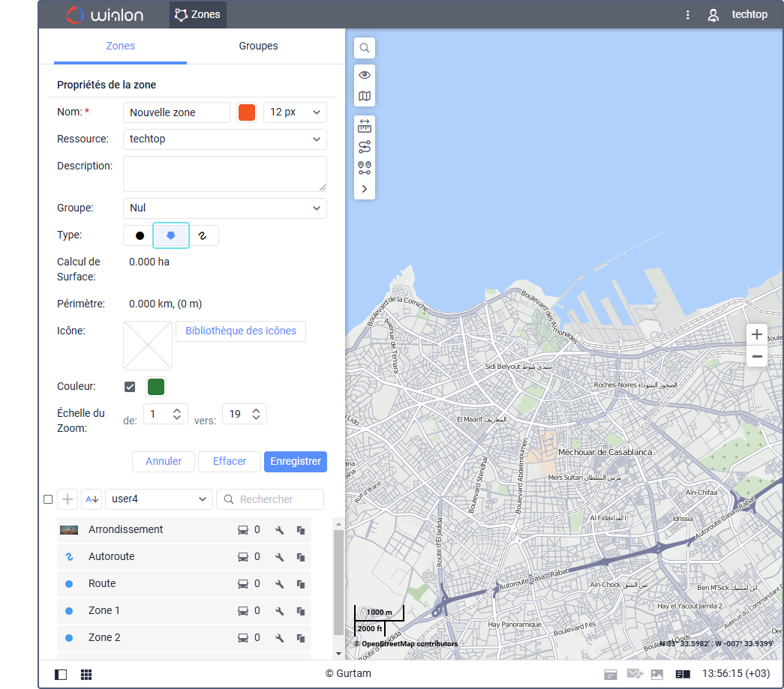Click the orange label color swatch
Screen dimensions: 784x689
(x=246, y=112)
